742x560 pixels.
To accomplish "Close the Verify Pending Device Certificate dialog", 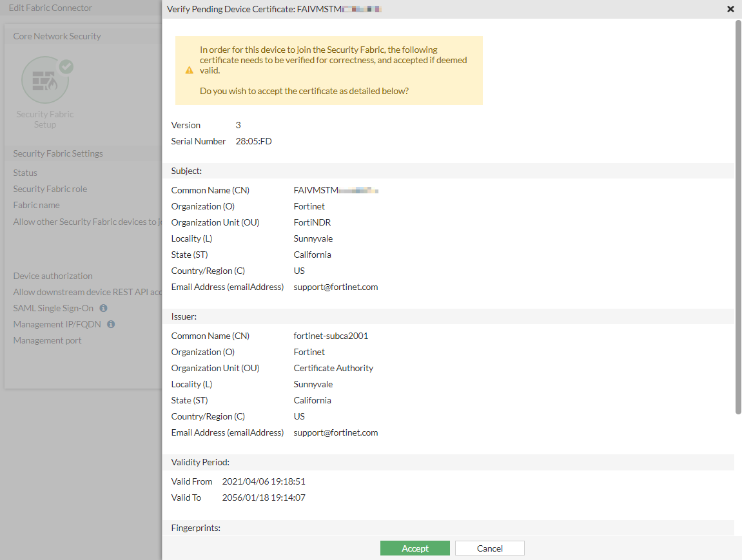I will pos(730,9).
